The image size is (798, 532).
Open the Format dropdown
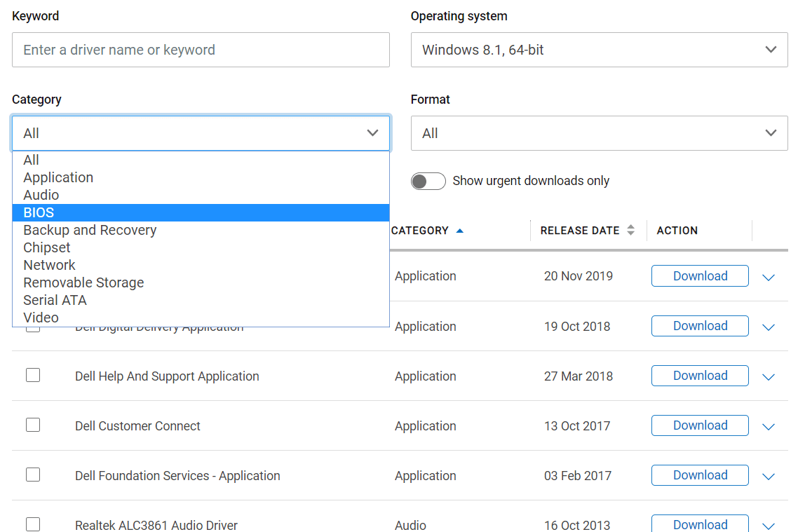pyautogui.click(x=599, y=133)
